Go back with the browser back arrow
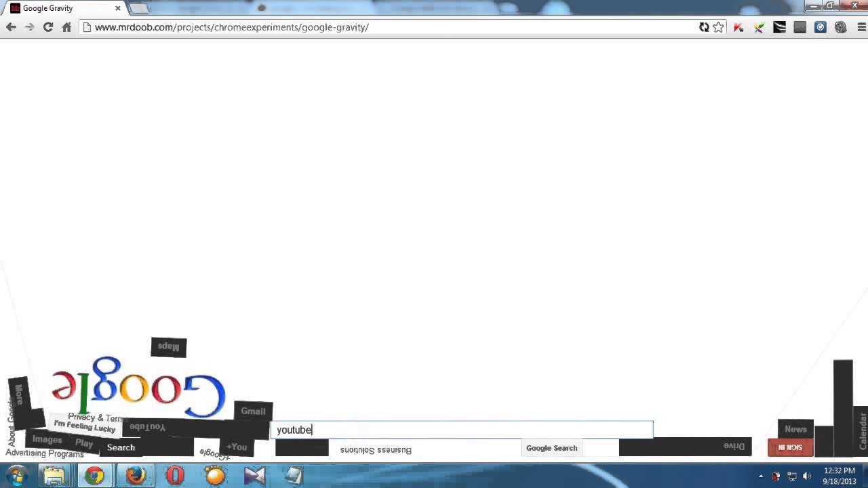 coord(11,27)
